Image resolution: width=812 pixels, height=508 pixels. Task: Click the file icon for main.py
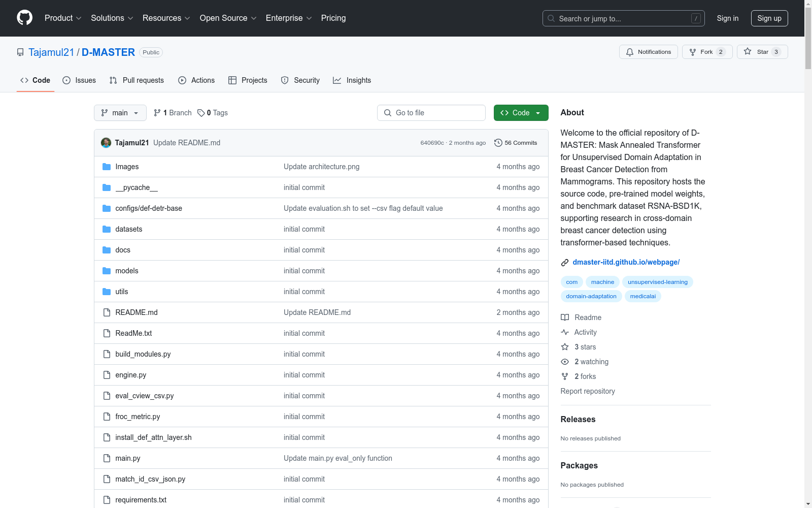[x=107, y=458]
